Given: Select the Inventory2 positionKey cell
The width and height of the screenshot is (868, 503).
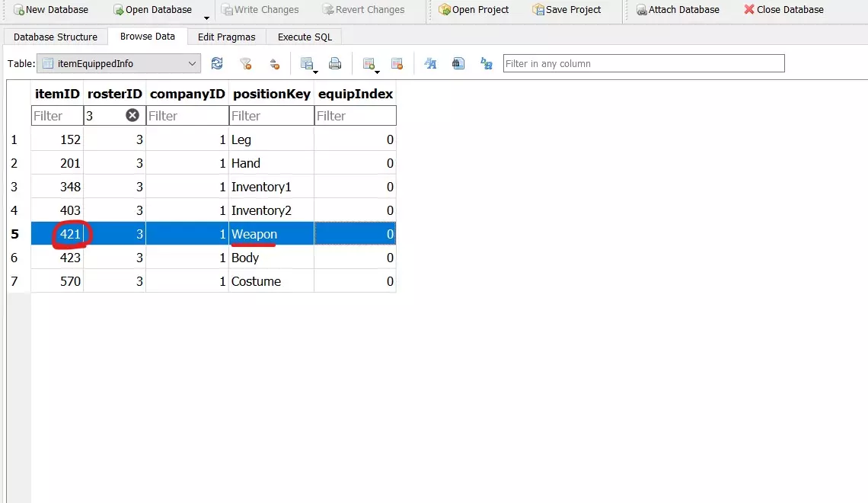Looking at the screenshot, I should (x=271, y=210).
